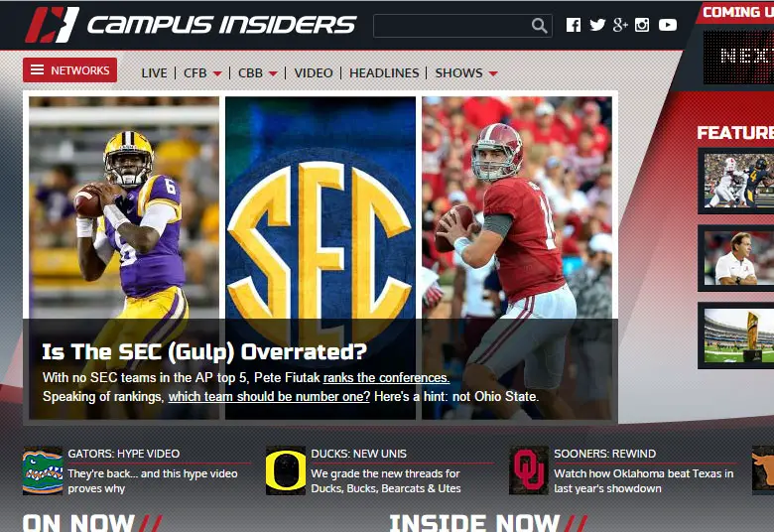Open the VIDEO menu item
Screen dimensions: 774x532
tap(314, 73)
